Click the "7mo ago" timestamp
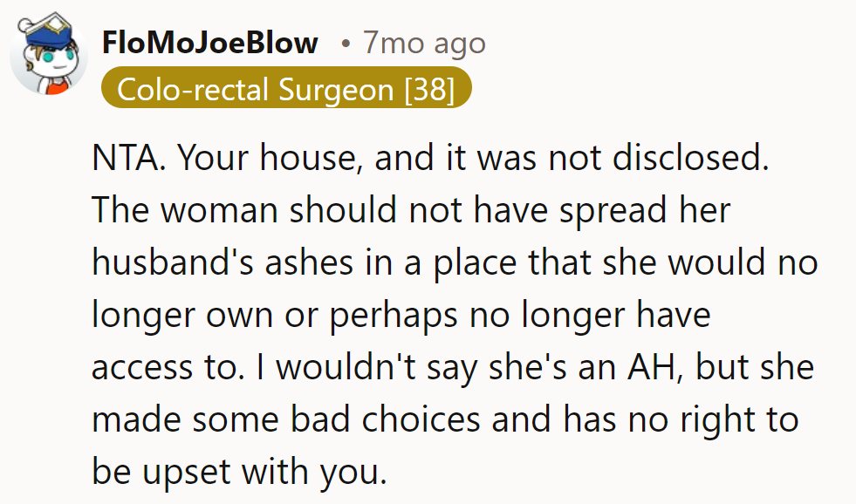This screenshot has width=856, height=504. click(x=424, y=43)
